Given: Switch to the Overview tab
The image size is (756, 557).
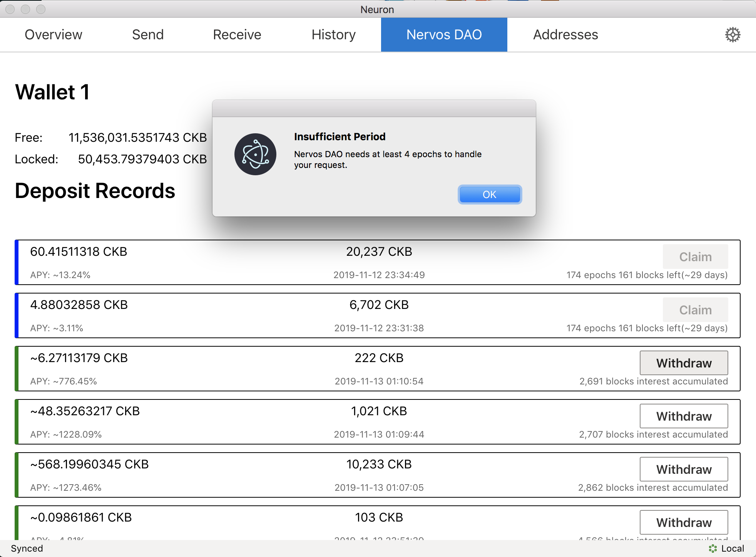Looking at the screenshot, I should pyautogui.click(x=54, y=35).
